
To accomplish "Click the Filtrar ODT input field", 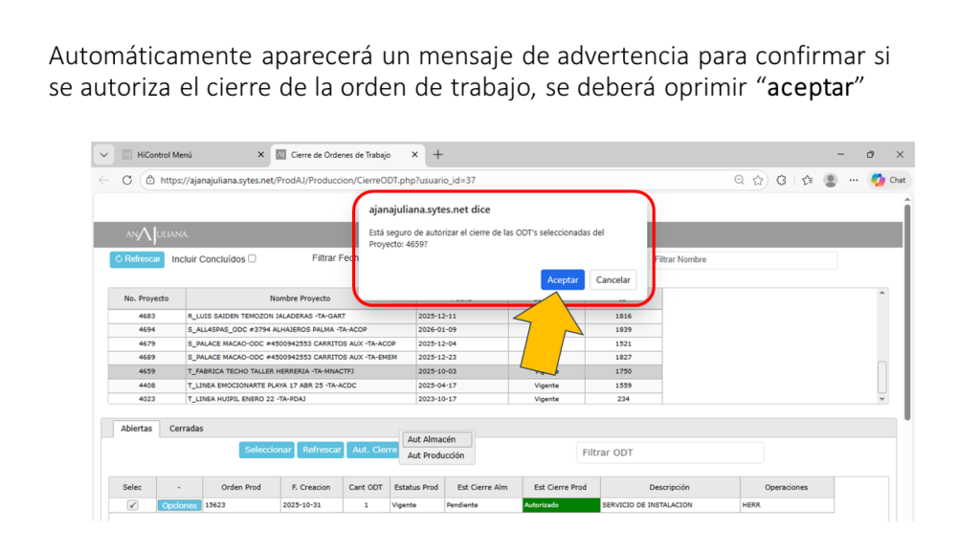I will coord(669,452).
